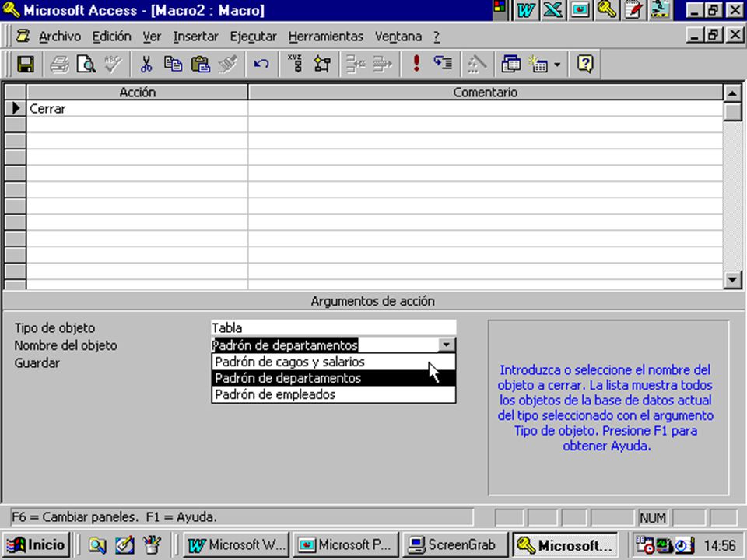Image resolution: width=747 pixels, height=560 pixels.
Task: Select the Cerrar row via its row selector
Action: pyautogui.click(x=16, y=109)
